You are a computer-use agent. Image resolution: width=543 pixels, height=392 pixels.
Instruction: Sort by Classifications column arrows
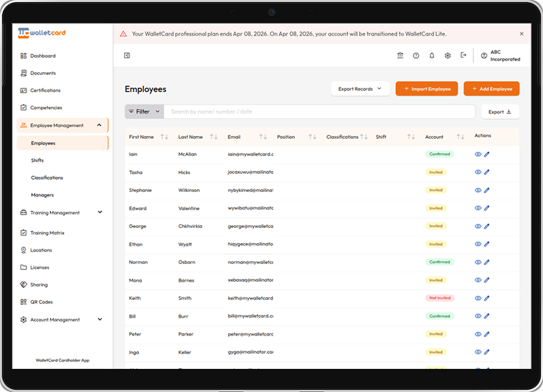pos(364,137)
